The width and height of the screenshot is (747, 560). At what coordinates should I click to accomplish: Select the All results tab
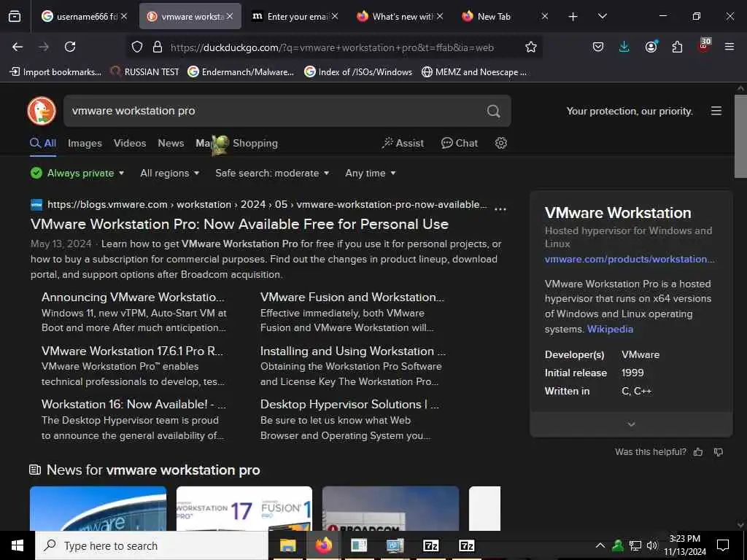(x=43, y=143)
